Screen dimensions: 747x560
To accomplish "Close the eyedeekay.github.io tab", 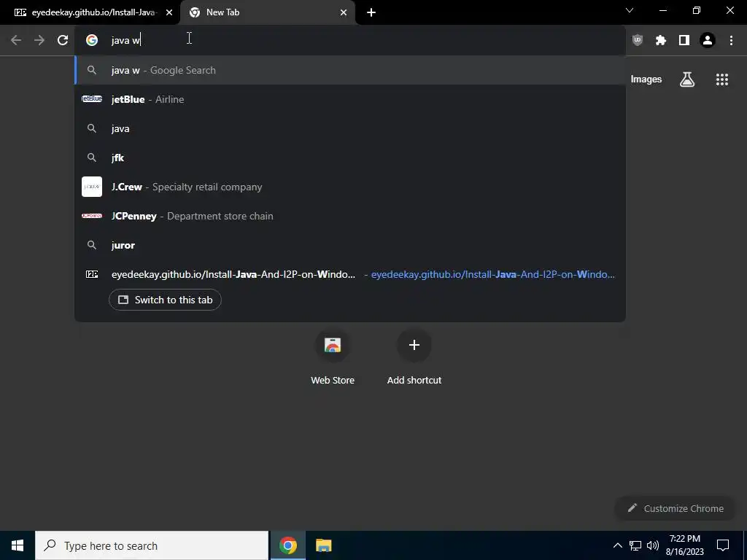I will (169, 12).
